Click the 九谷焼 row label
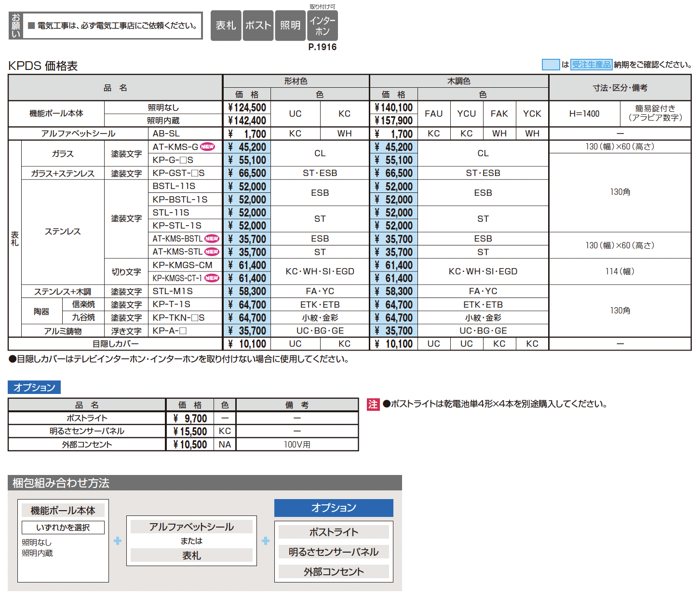Screen dimensions: 700x596 tap(83, 317)
